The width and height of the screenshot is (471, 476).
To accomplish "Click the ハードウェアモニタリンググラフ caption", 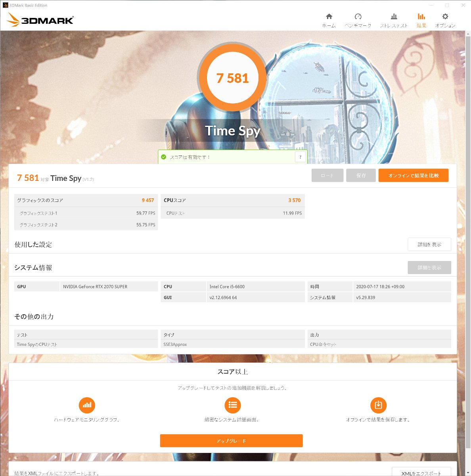I will click(x=87, y=420).
